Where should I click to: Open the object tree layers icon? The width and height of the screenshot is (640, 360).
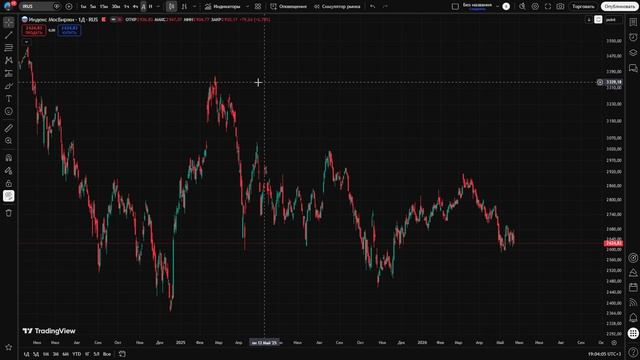pos(633,53)
